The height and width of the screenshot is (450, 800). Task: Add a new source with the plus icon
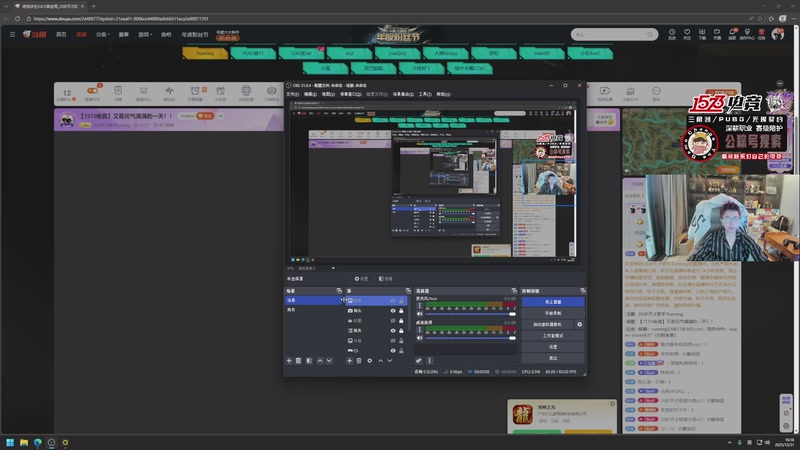coord(349,361)
